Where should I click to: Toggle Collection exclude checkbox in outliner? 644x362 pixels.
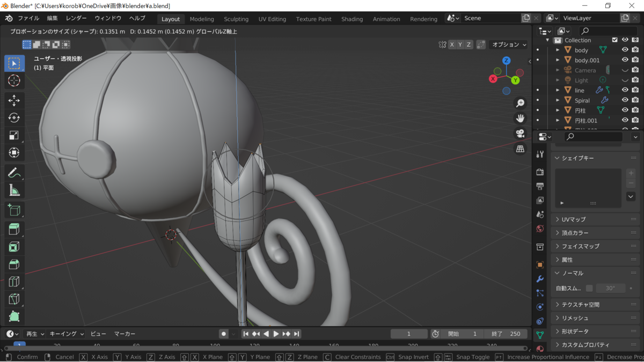click(615, 40)
